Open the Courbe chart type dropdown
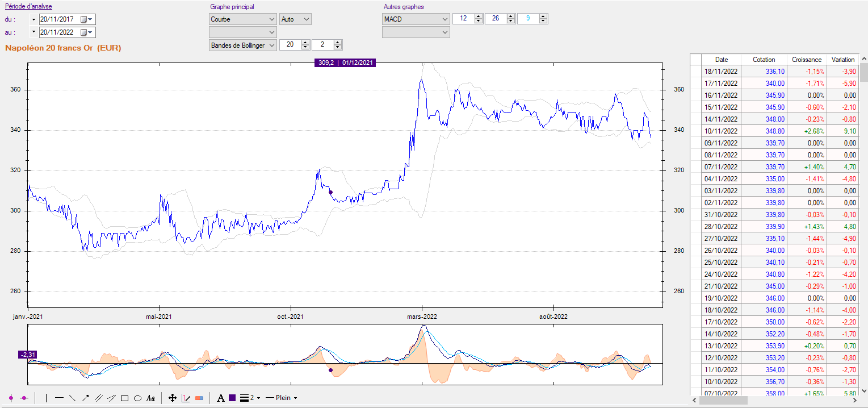868x408 pixels. [243, 19]
